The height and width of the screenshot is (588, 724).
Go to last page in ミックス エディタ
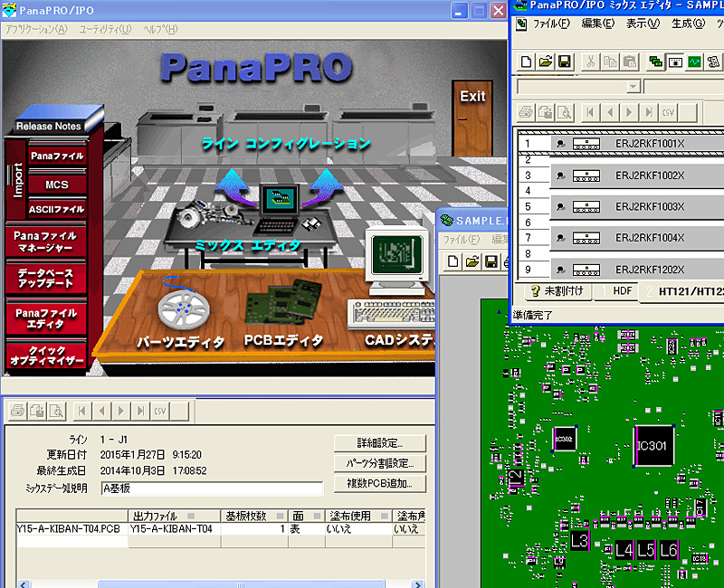[x=649, y=112]
